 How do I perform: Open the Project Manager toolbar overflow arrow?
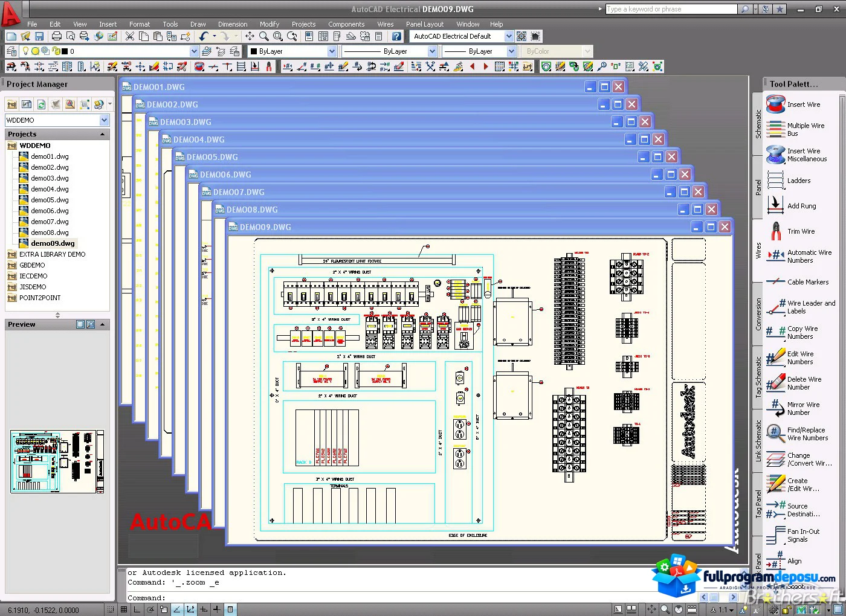click(110, 104)
